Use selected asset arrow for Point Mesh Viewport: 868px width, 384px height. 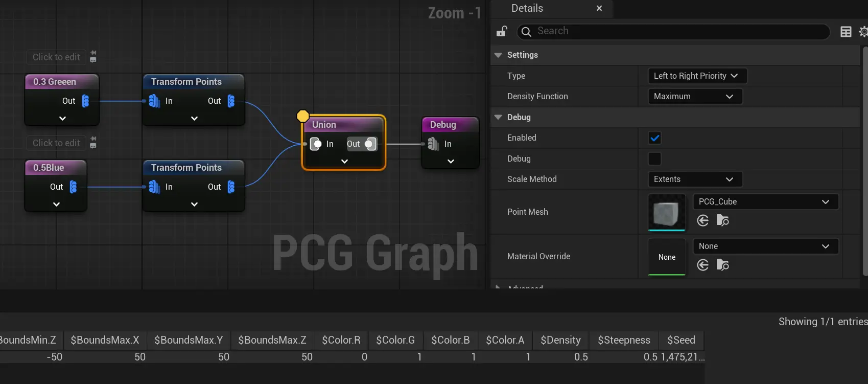point(703,220)
